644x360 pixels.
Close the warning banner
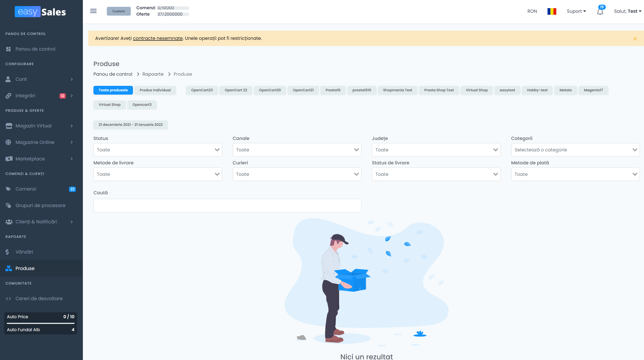coord(635,39)
